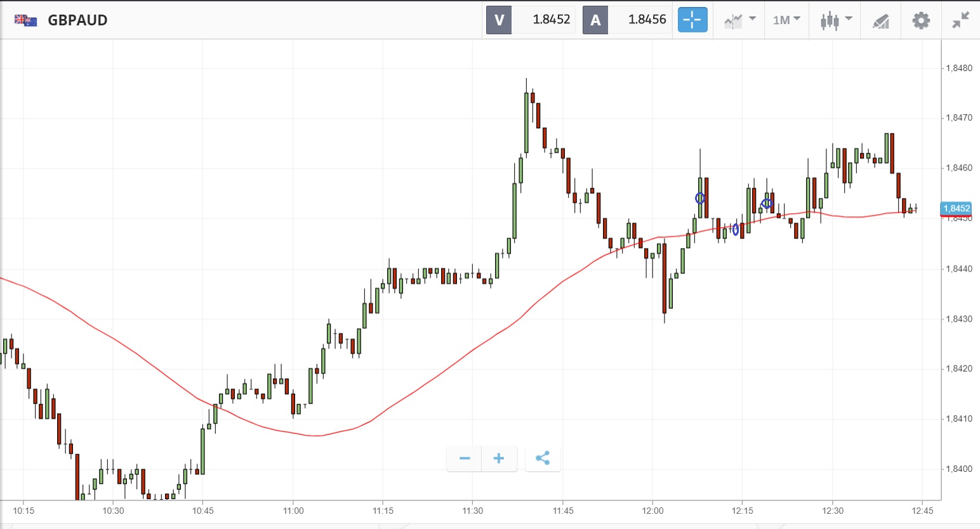Viewport: 980px width, 529px height.
Task: Click the GBPAUD flag icon
Action: pos(26,20)
